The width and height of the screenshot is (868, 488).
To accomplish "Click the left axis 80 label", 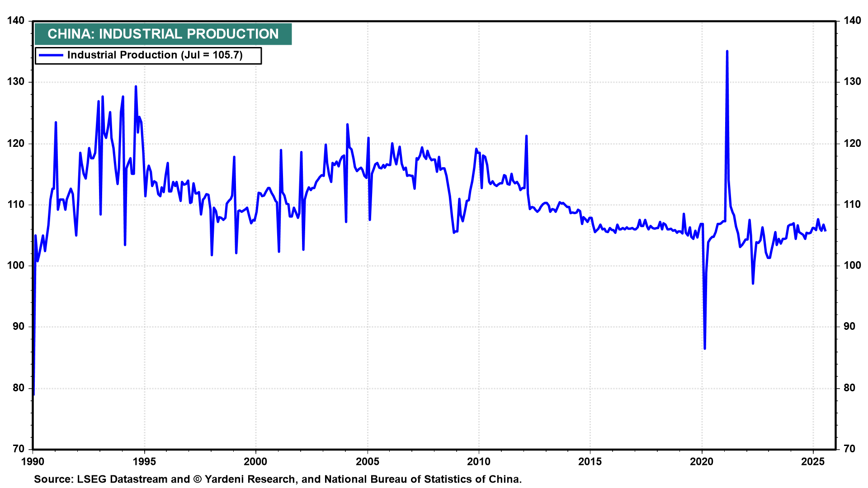I will (x=18, y=388).
